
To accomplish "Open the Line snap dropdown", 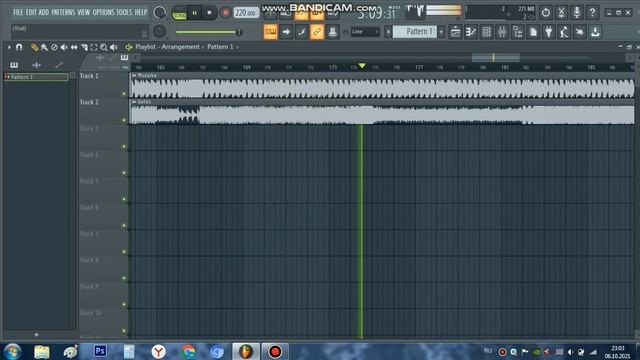I will [365, 32].
